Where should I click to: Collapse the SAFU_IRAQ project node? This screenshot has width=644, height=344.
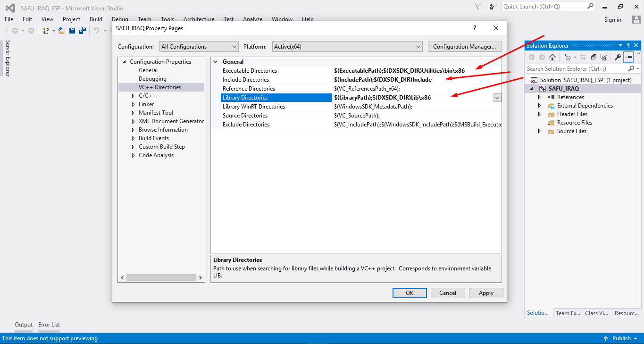[x=532, y=89]
